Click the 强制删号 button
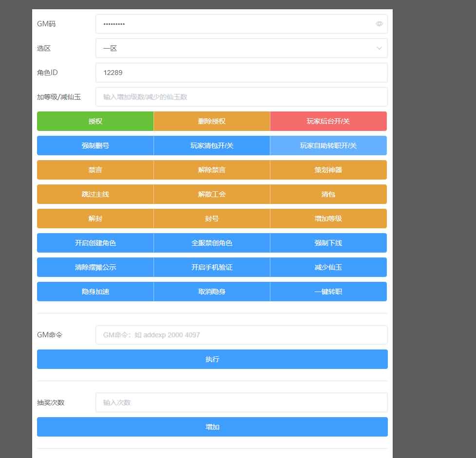 (95, 146)
